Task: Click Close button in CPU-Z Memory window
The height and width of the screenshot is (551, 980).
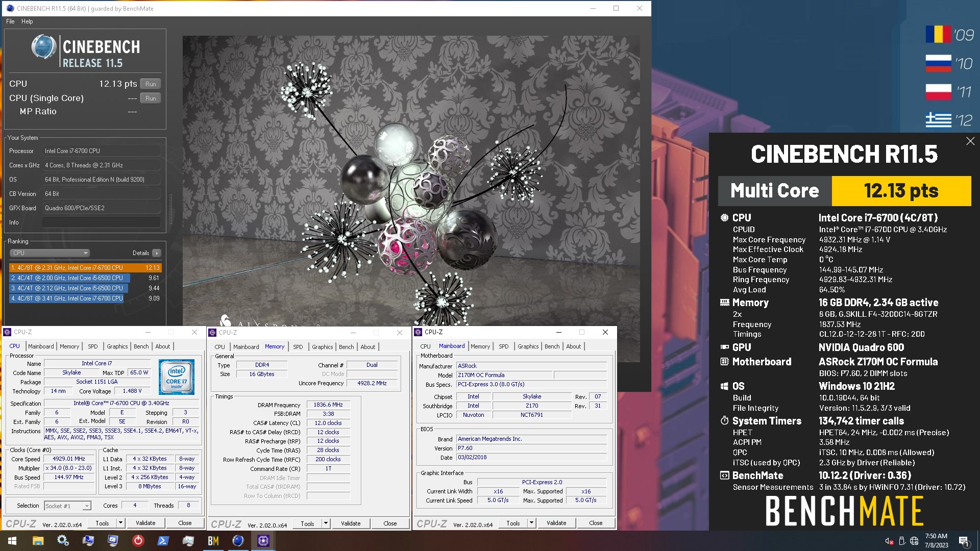Action: click(x=390, y=523)
